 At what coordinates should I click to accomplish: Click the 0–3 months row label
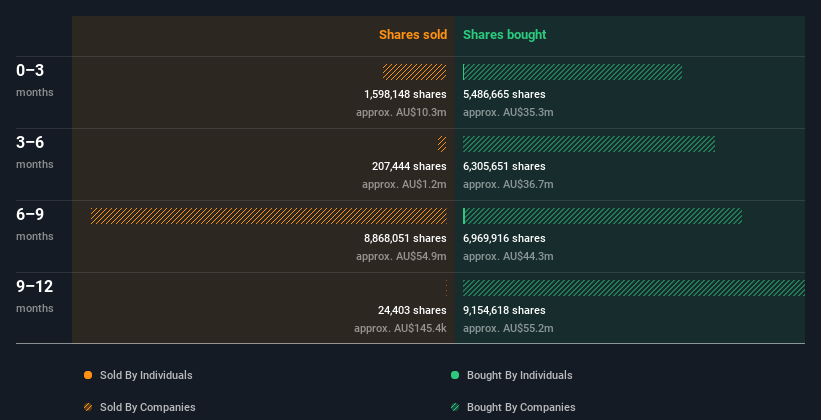pos(35,80)
